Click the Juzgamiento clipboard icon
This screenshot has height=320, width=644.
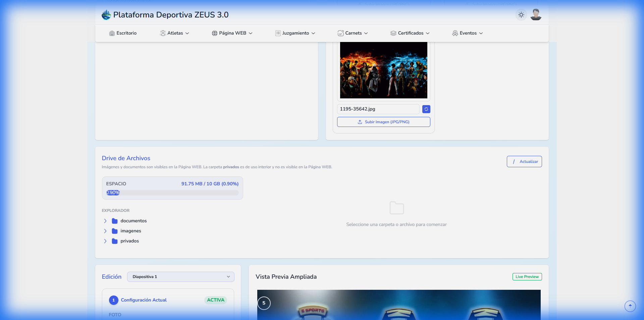[x=277, y=33]
